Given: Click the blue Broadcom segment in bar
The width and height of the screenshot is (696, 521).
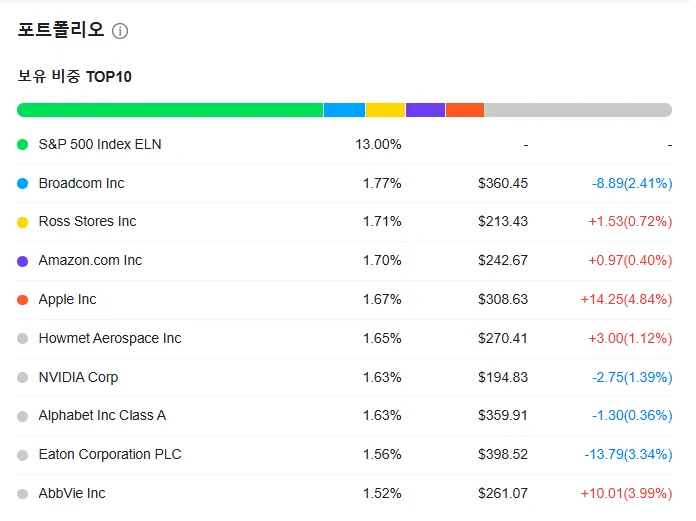Looking at the screenshot, I should tap(344, 110).
